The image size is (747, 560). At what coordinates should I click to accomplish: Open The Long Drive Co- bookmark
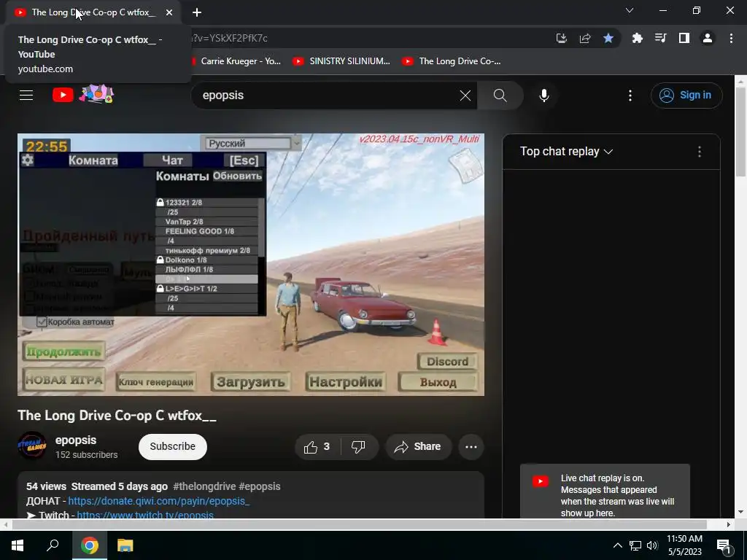pyautogui.click(x=452, y=61)
